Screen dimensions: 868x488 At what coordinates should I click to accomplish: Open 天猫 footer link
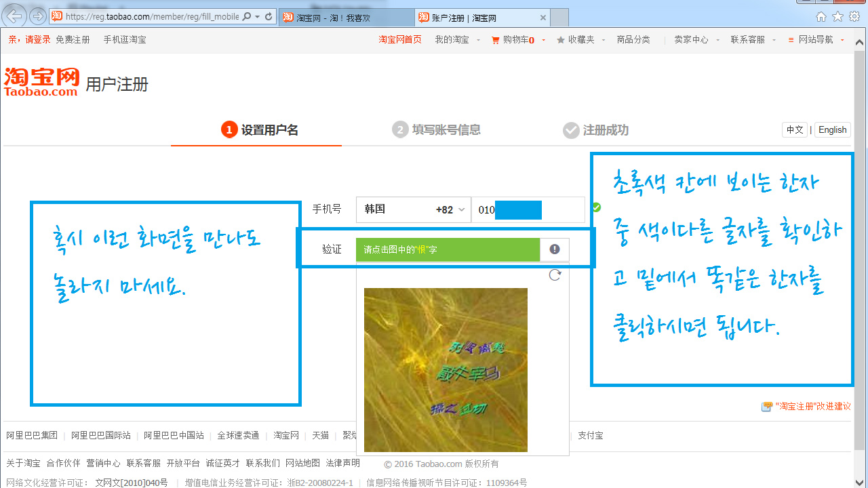321,436
